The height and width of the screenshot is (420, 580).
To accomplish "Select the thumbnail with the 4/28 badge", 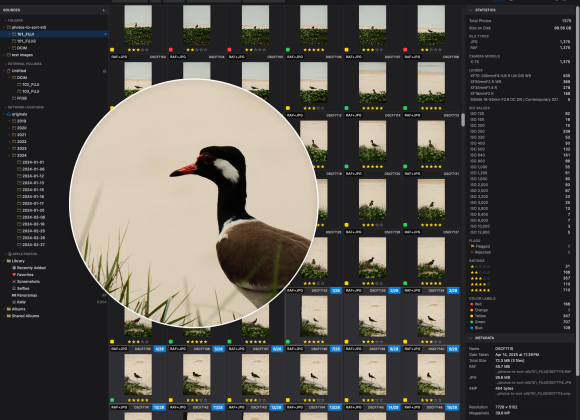I will 138,374.
